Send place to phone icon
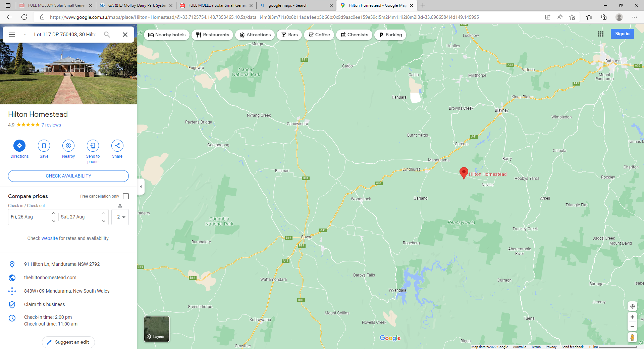Screen dimensions: 644x349 [93, 146]
